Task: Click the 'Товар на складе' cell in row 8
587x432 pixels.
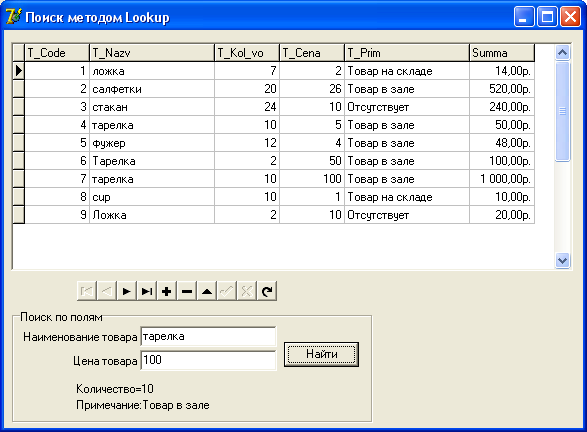Action: 407,197
